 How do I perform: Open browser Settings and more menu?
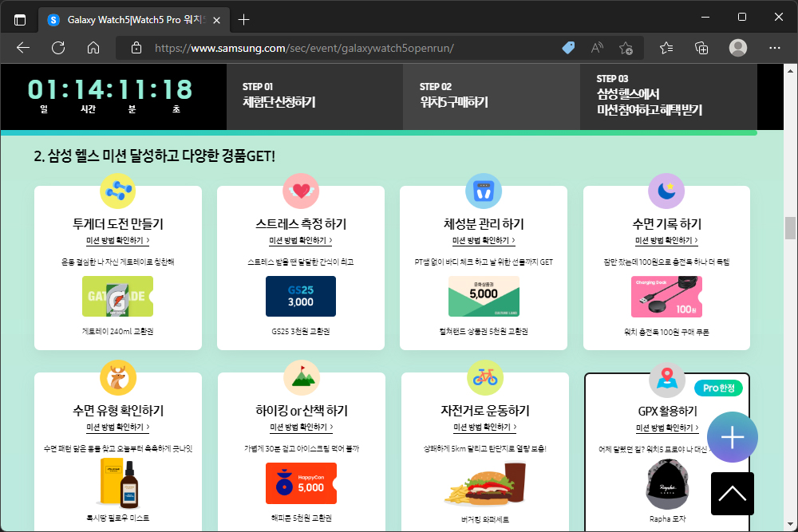click(775, 48)
